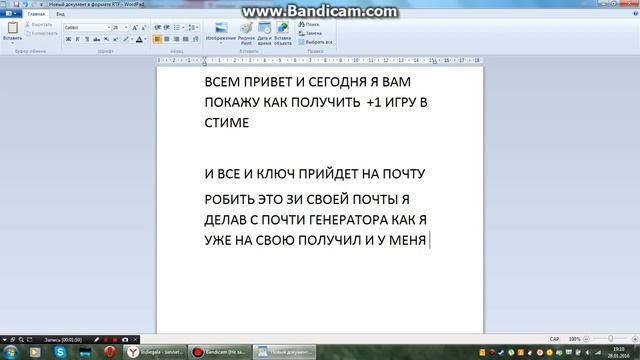Click in the document after МЕНЯ
Image resolution: width=640 pixels, height=360 pixels.
tap(429, 240)
